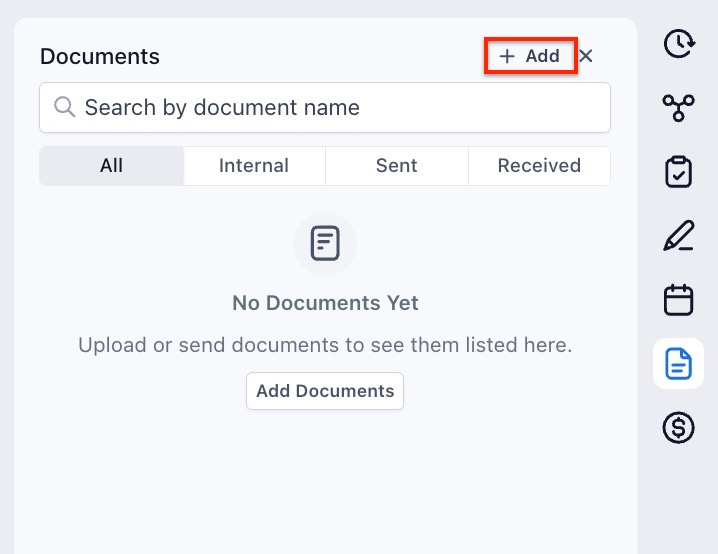
Task: Show the Received documents tab
Action: (539, 166)
